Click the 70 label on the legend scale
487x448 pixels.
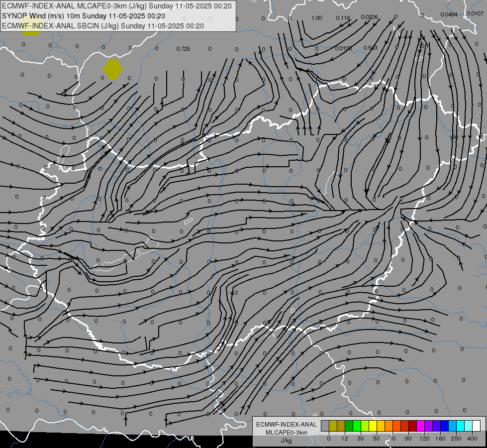[392, 439]
